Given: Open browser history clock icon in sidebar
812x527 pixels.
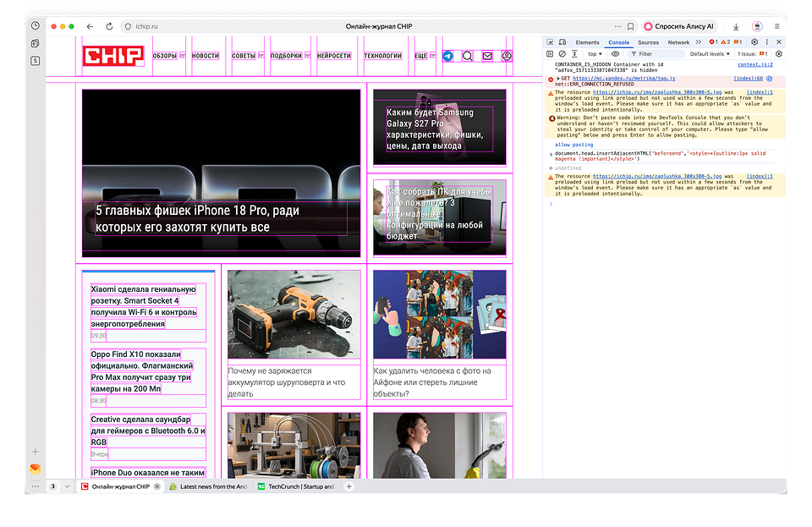Looking at the screenshot, I should 36,25.
